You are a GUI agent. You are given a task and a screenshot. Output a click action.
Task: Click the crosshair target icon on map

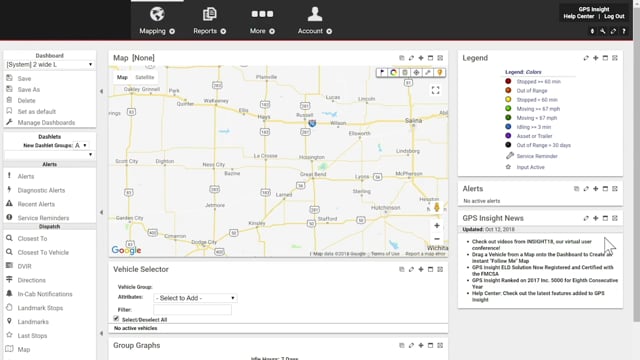[416, 73]
